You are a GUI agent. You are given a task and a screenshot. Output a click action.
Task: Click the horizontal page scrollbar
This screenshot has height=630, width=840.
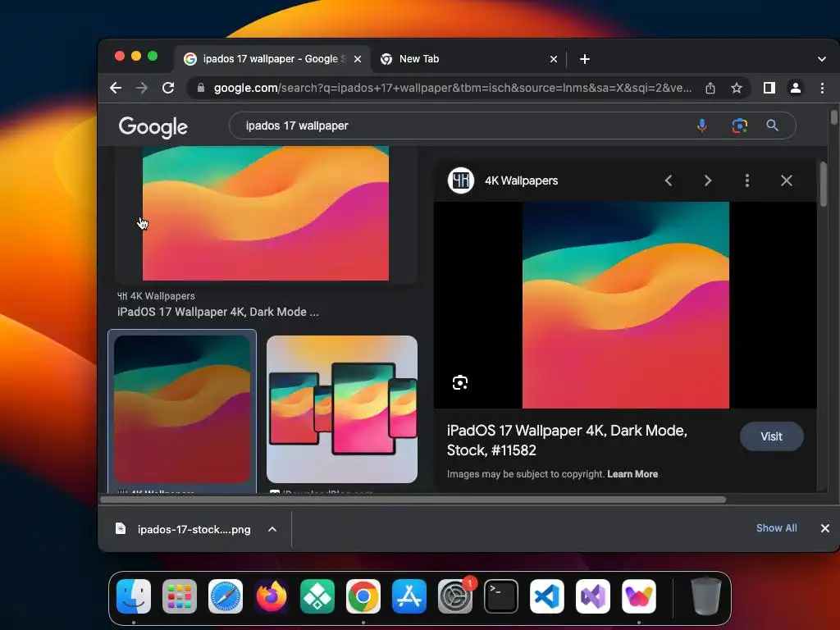click(413, 500)
